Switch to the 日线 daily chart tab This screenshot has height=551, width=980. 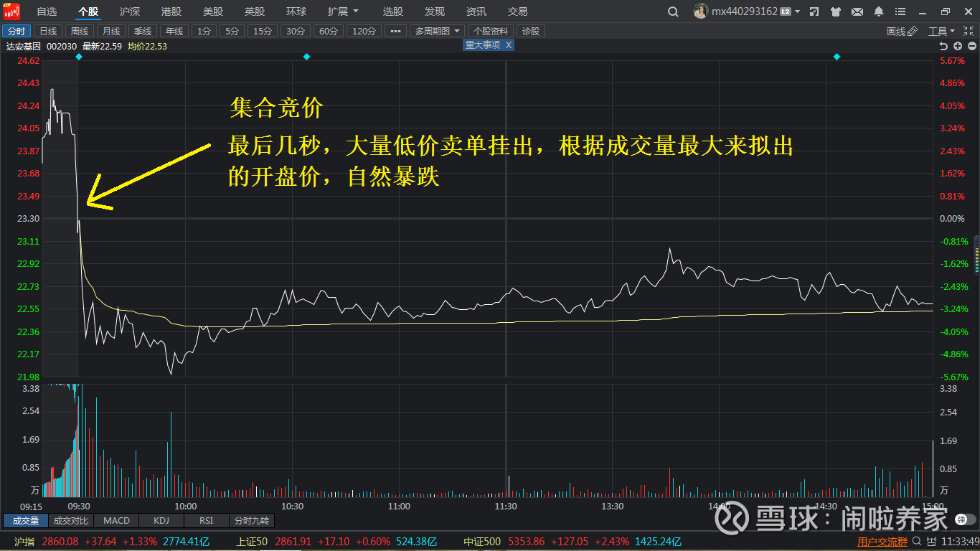(x=47, y=30)
